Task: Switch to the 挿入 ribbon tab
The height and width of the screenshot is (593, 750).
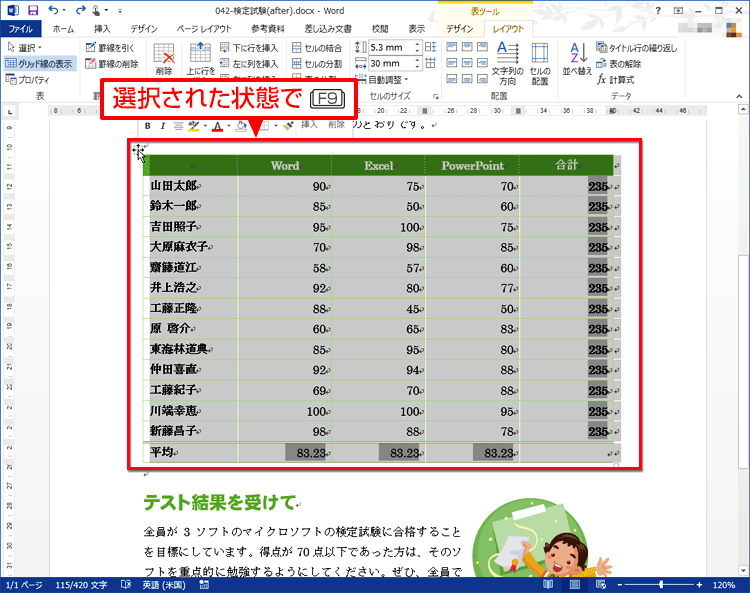Action: [102, 29]
